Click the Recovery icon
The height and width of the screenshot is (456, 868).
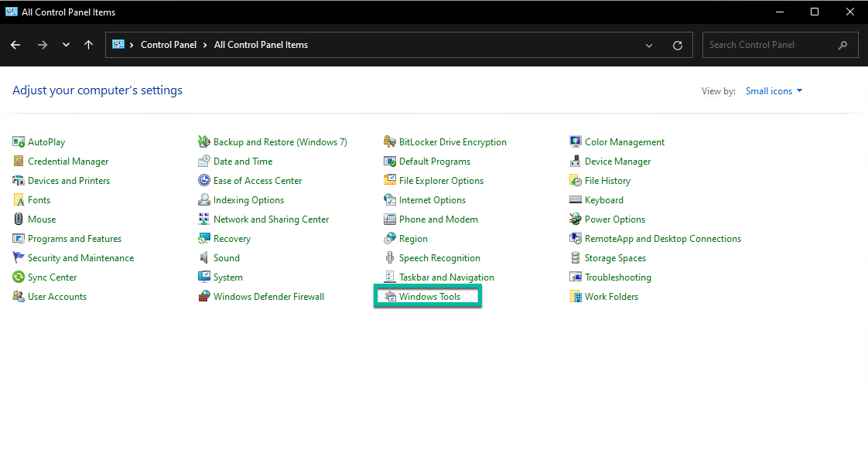pyautogui.click(x=204, y=239)
